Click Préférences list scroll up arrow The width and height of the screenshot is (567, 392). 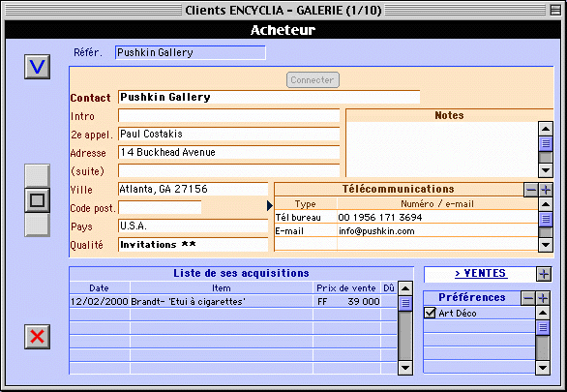coord(543,313)
